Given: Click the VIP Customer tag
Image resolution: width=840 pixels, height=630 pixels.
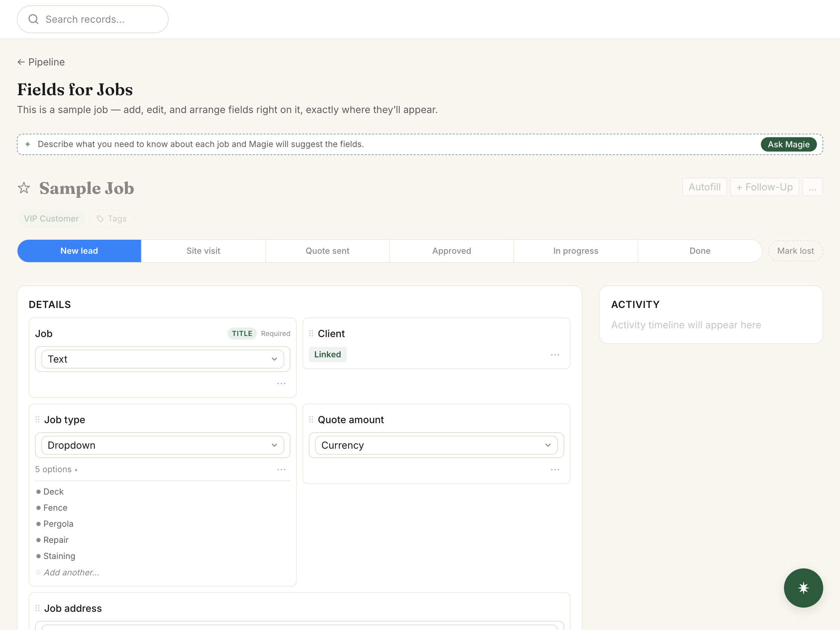Looking at the screenshot, I should pos(51,219).
